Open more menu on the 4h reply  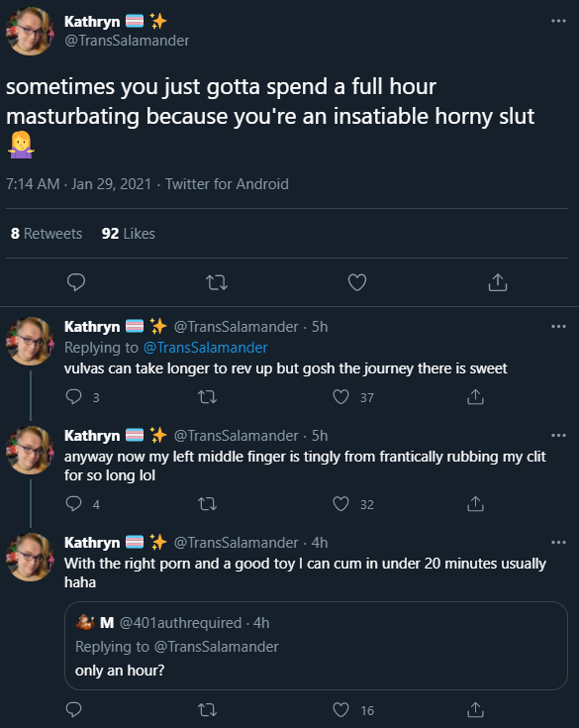[x=558, y=543]
